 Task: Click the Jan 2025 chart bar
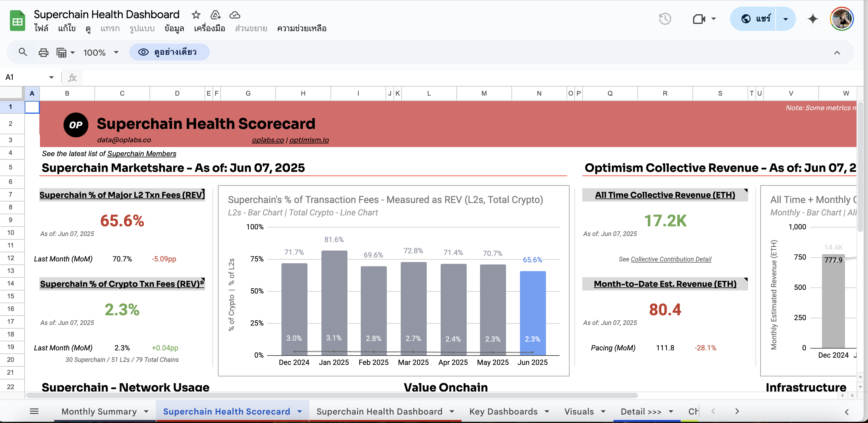pos(334,303)
